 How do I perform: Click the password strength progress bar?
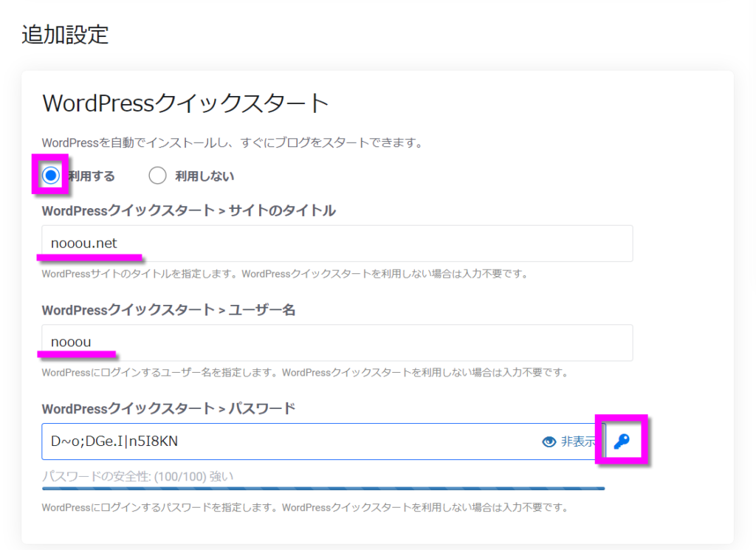tap(323, 488)
